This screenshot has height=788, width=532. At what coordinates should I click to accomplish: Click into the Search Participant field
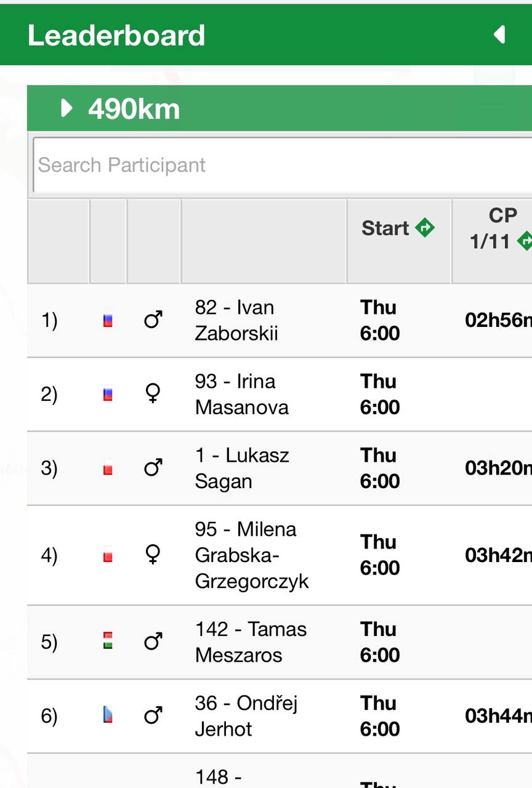click(283, 165)
